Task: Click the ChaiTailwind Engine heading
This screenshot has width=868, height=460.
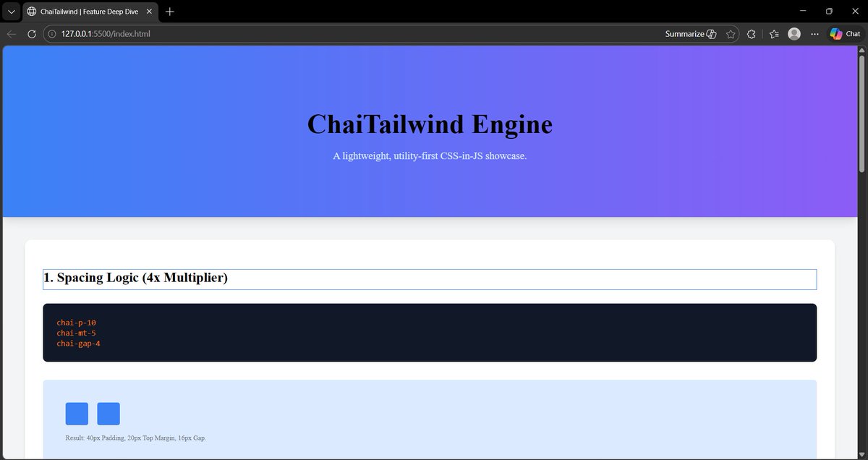Action: tap(430, 124)
